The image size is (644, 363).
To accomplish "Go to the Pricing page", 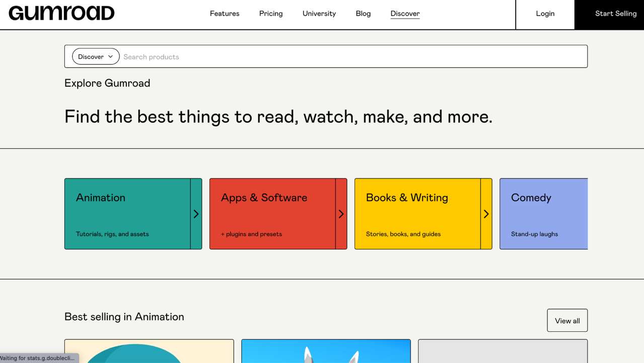I will (271, 14).
